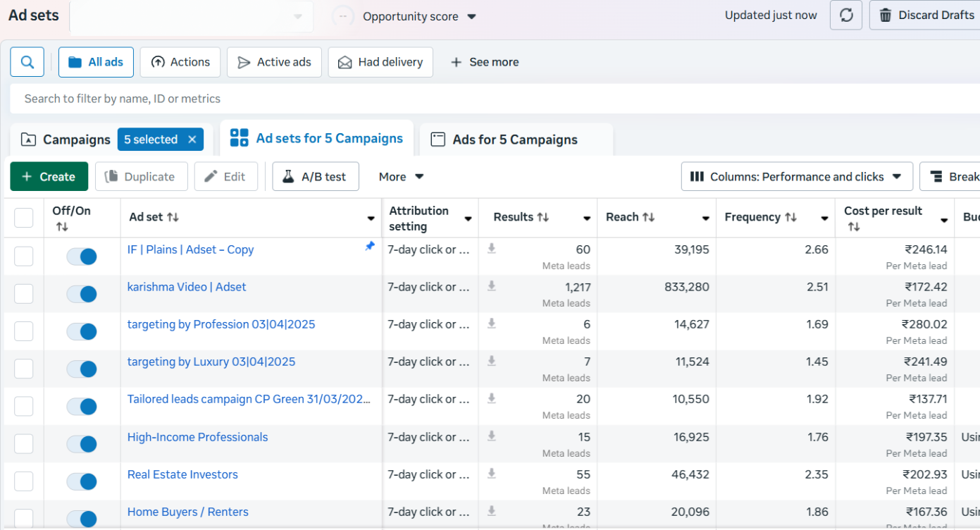Click sort arrows under Off/On header
The image size is (980, 530).
[x=62, y=227]
